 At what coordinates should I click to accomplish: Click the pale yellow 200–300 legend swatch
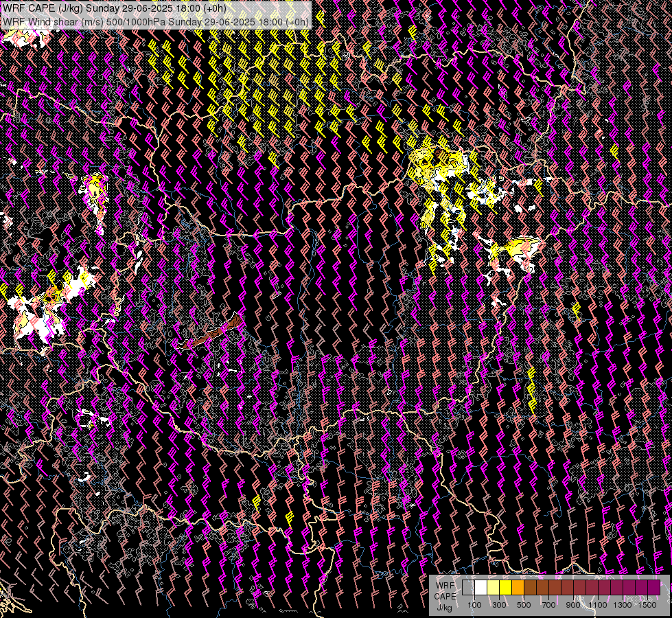pos(494,587)
